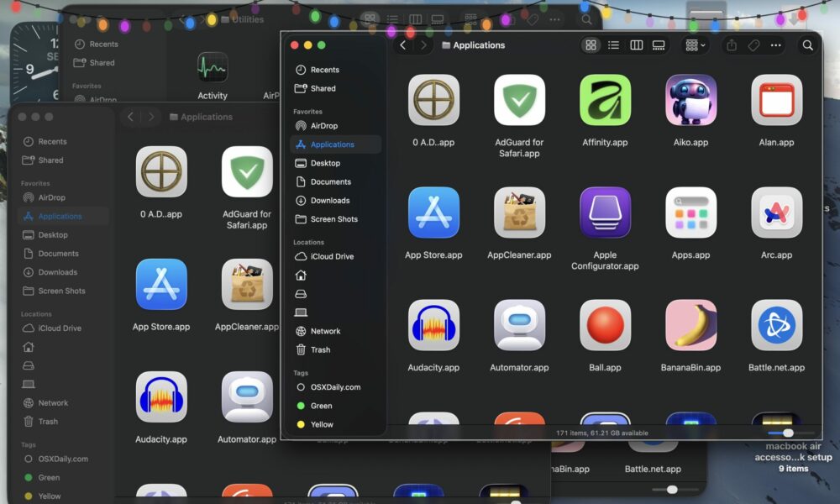Switch front window to column view

[637, 45]
